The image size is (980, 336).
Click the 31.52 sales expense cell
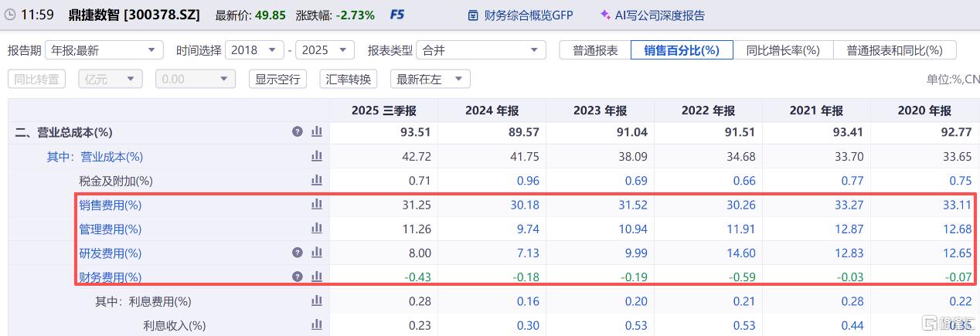633,205
